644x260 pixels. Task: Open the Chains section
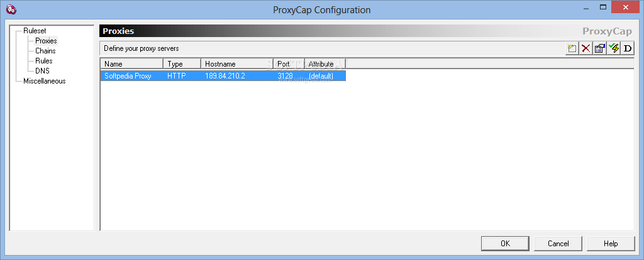tap(45, 51)
